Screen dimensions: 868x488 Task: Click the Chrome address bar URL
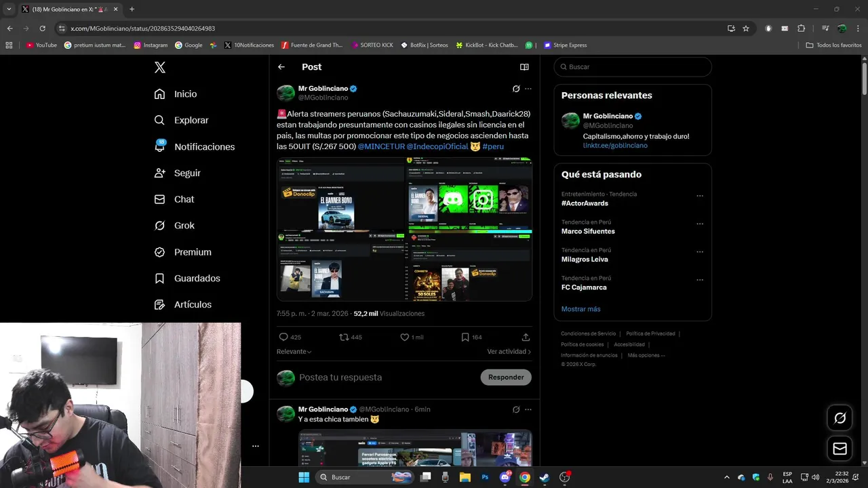[143, 28]
